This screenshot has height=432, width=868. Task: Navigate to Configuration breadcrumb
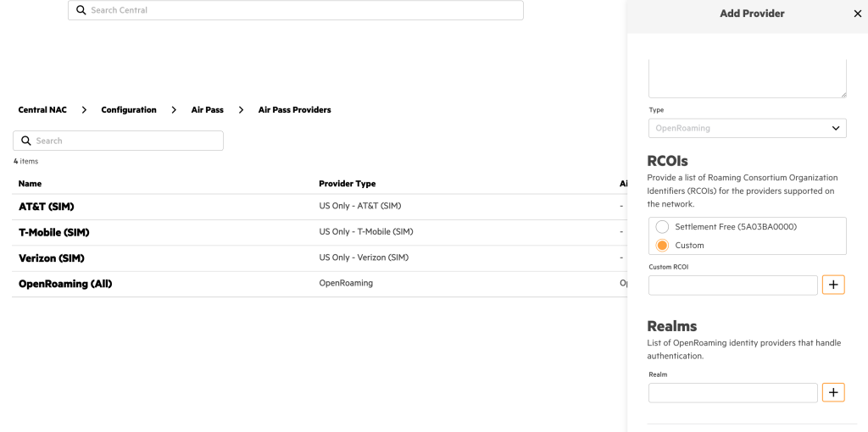pos(129,110)
